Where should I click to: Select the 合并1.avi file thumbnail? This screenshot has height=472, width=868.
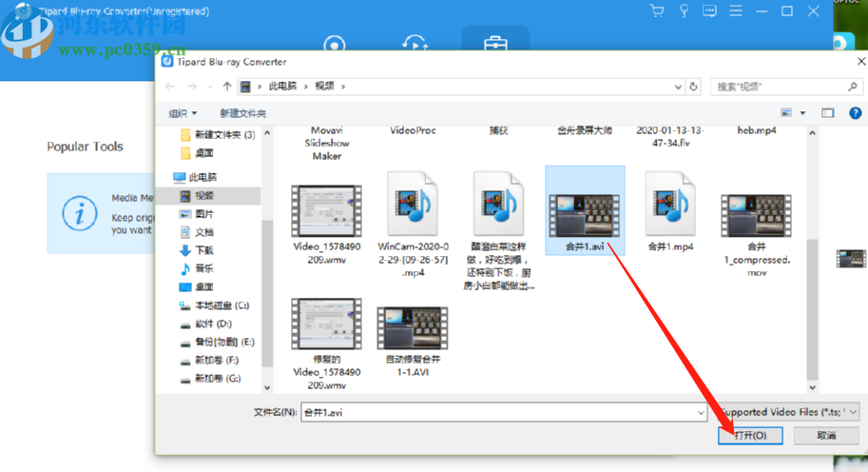tap(585, 215)
